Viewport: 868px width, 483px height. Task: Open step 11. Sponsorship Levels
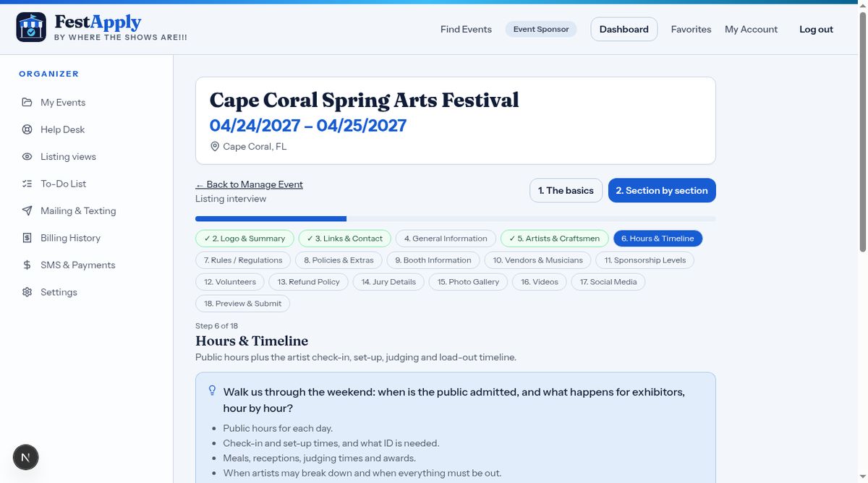[645, 260]
